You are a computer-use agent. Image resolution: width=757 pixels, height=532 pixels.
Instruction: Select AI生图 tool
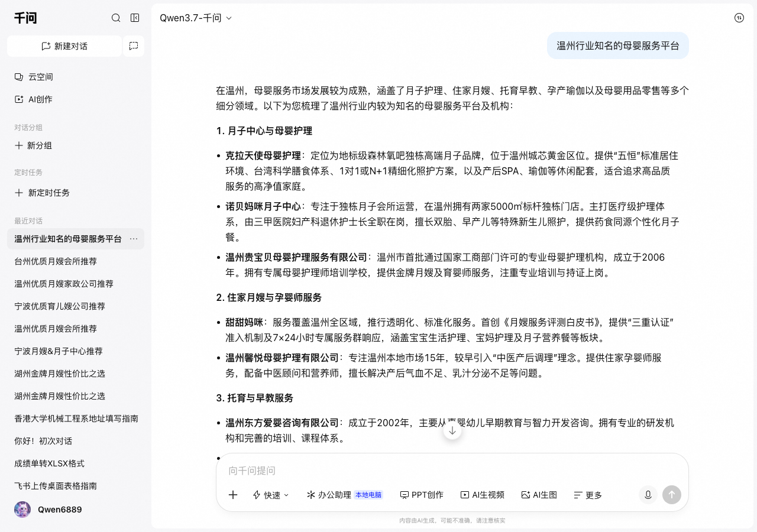539,495
